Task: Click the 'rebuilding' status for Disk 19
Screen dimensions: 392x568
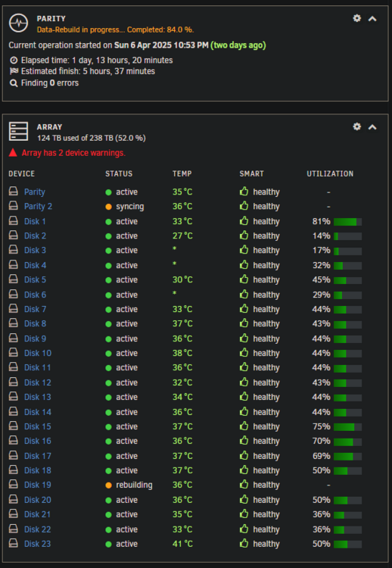Action: coord(134,485)
